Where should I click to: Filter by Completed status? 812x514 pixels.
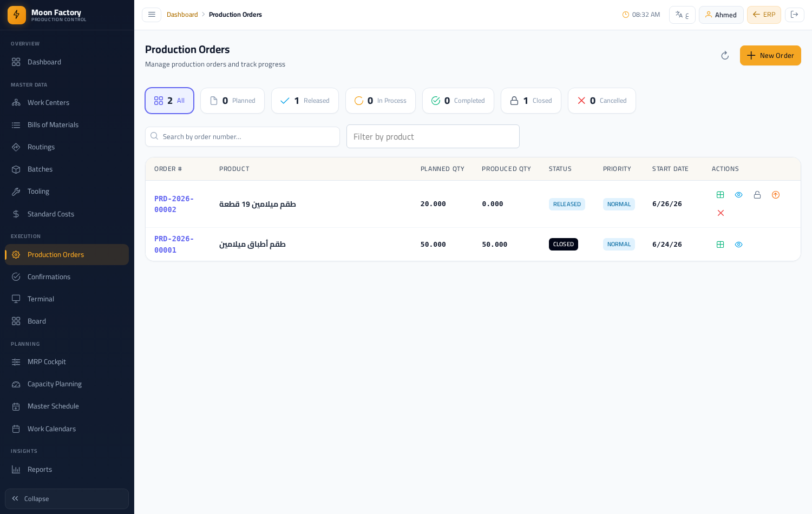tap(458, 101)
